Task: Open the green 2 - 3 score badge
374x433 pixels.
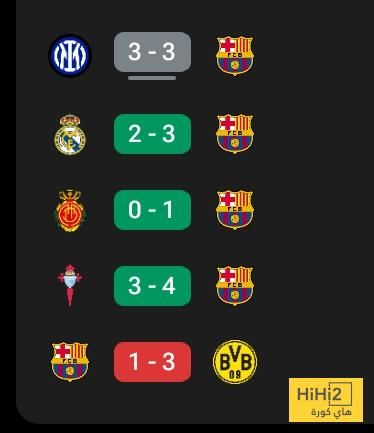Action: click(x=152, y=134)
